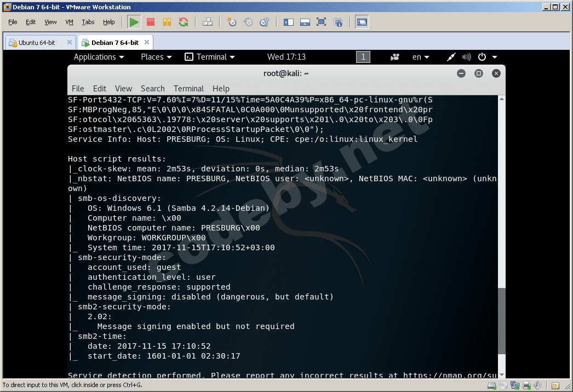
Task: Toggle the thumbnail bar icon in VMware toolbar
Action: coord(305,22)
